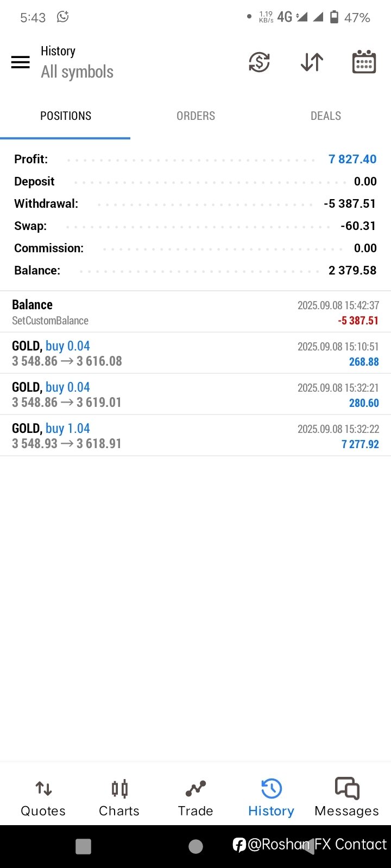Go to Quotes in bottom navigation
This screenshot has width=391, height=868.
(x=43, y=797)
